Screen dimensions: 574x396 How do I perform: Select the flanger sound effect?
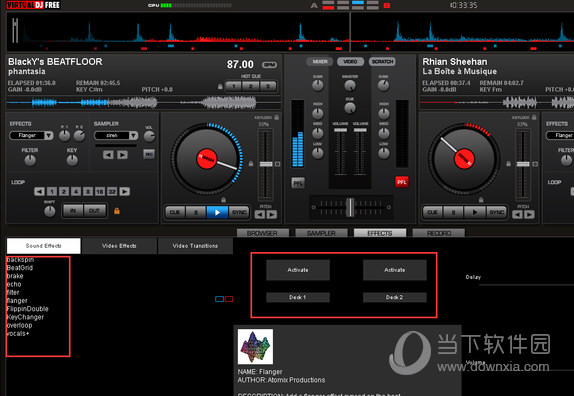coord(17,301)
